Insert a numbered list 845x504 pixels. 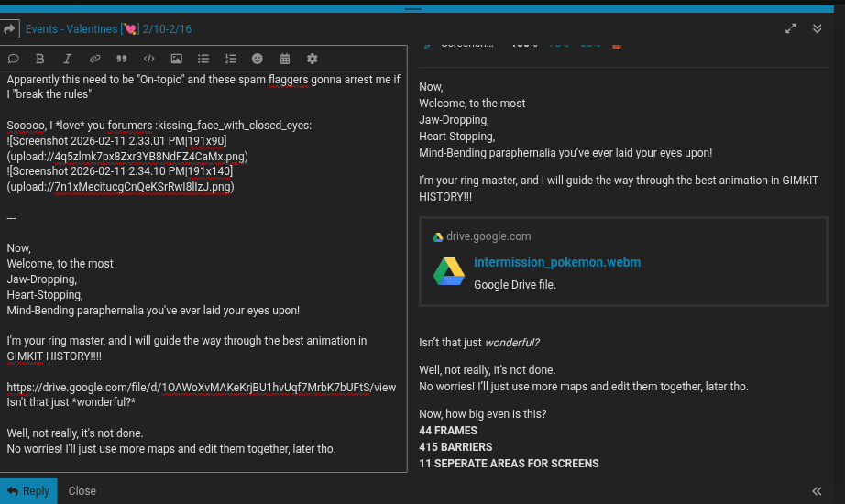pos(230,59)
